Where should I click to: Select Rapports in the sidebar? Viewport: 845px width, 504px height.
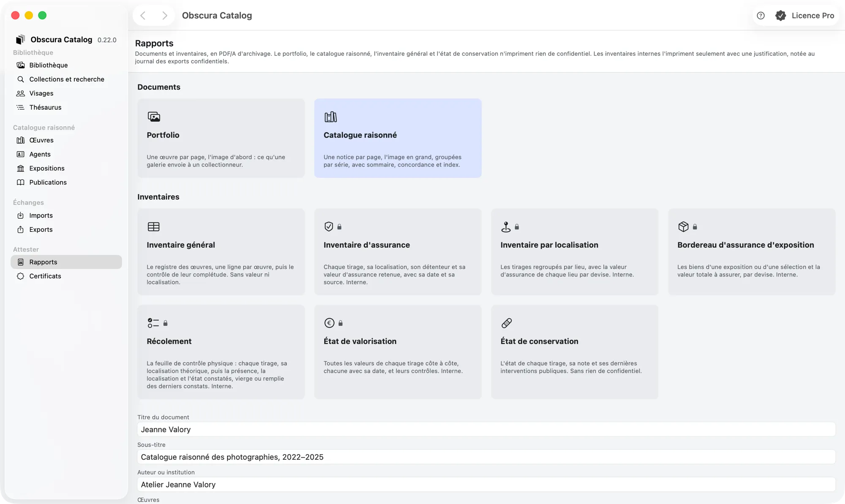click(66, 262)
